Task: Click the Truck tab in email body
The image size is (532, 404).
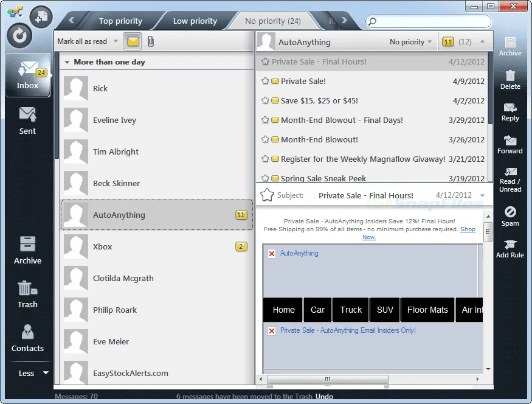Action: [351, 310]
